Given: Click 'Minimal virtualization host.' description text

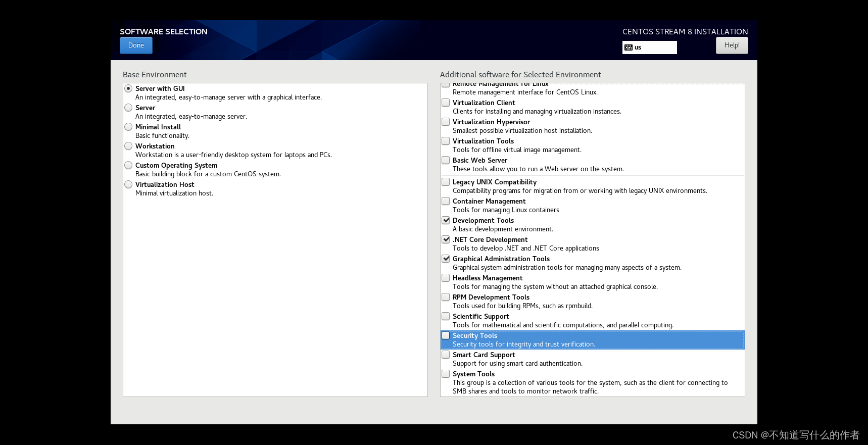Looking at the screenshot, I should 174,193.
